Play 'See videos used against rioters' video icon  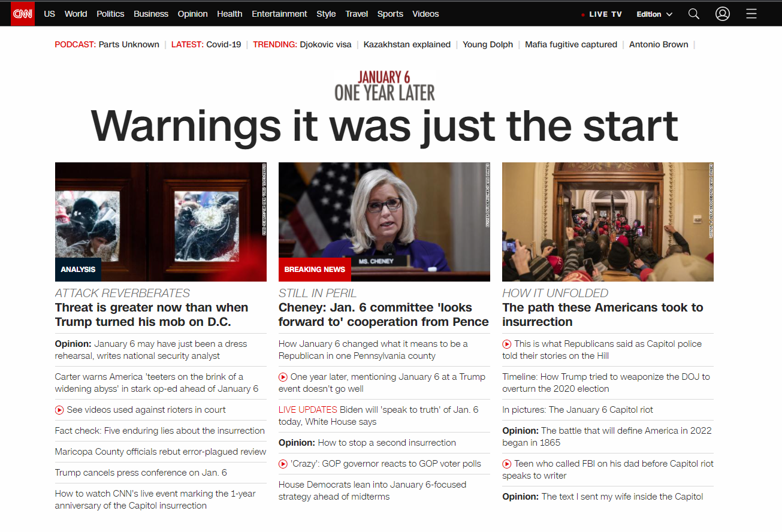tap(59, 410)
